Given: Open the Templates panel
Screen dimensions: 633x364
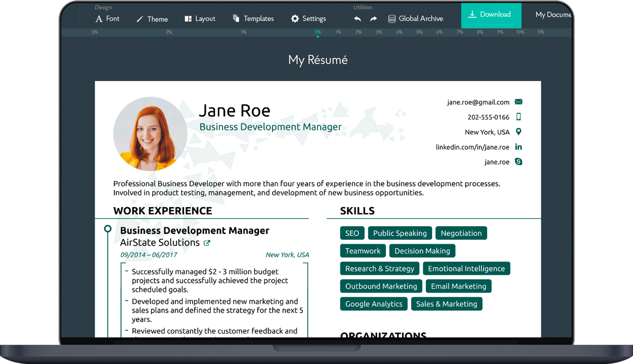Looking at the screenshot, I should point(253,19).
